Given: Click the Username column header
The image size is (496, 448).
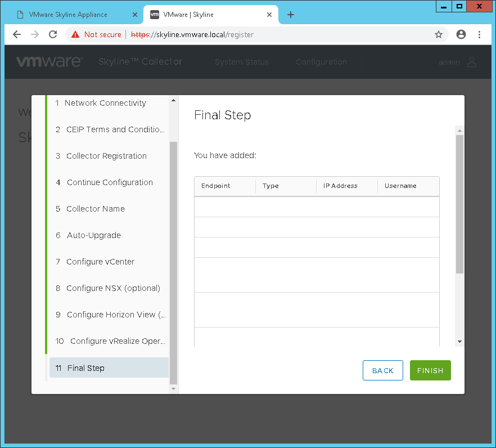Looking at the screenshot, I should point(408,186).
